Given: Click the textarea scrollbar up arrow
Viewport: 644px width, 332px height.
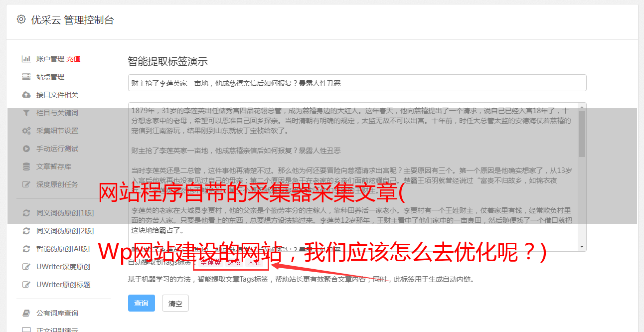Looking at the screenshot, I should [x=582, y=107].
